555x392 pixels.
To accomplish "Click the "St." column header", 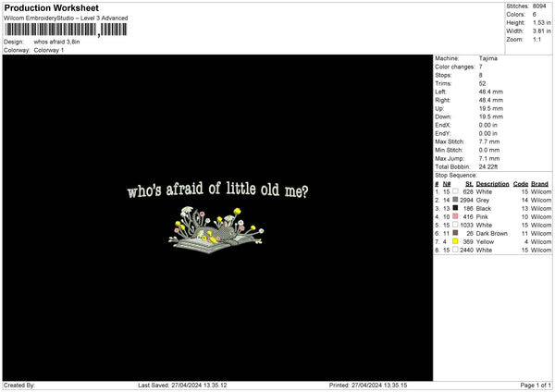I will (x=469, y=184).
